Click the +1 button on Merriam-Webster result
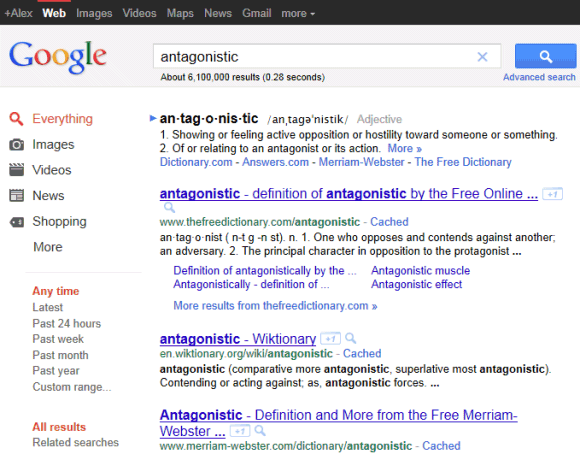 click(240, 431)
